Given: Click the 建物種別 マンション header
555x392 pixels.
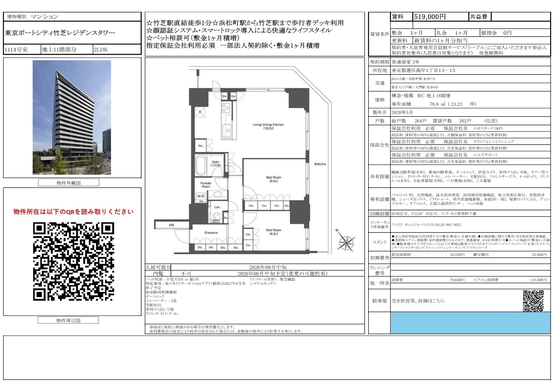Looking at the screenshot, I should [x=33, y=16].
